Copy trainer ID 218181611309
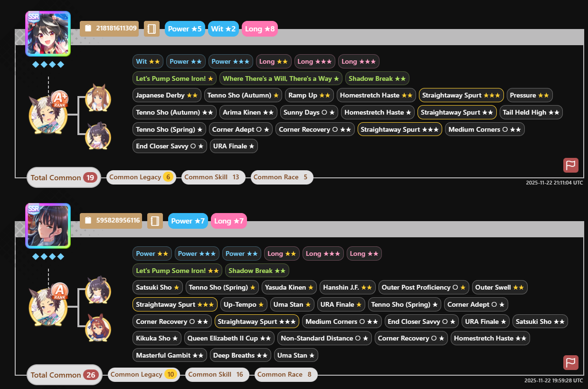Image resolution: width=588 pixels, height=389 pixels. pos(110,29)
